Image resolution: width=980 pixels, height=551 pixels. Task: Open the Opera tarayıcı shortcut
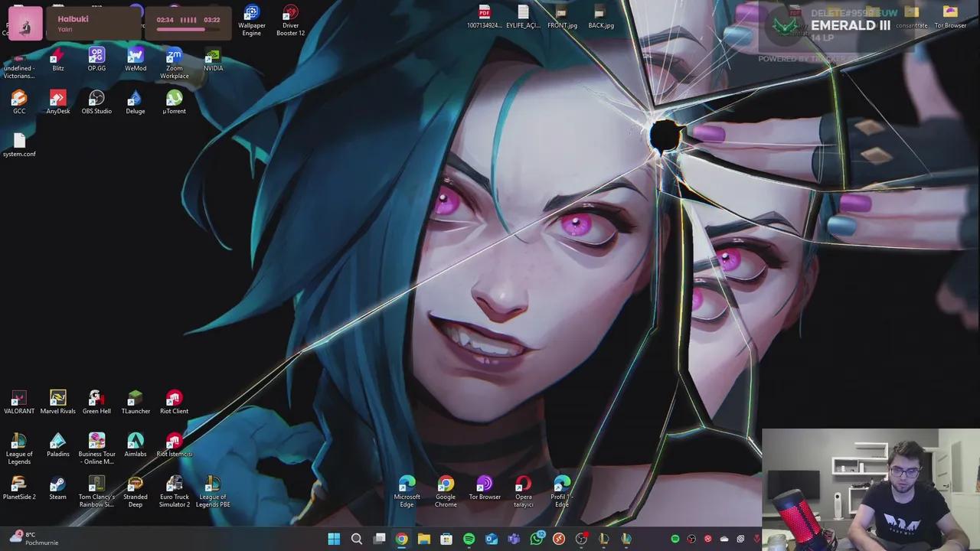(x=524, y=492)
